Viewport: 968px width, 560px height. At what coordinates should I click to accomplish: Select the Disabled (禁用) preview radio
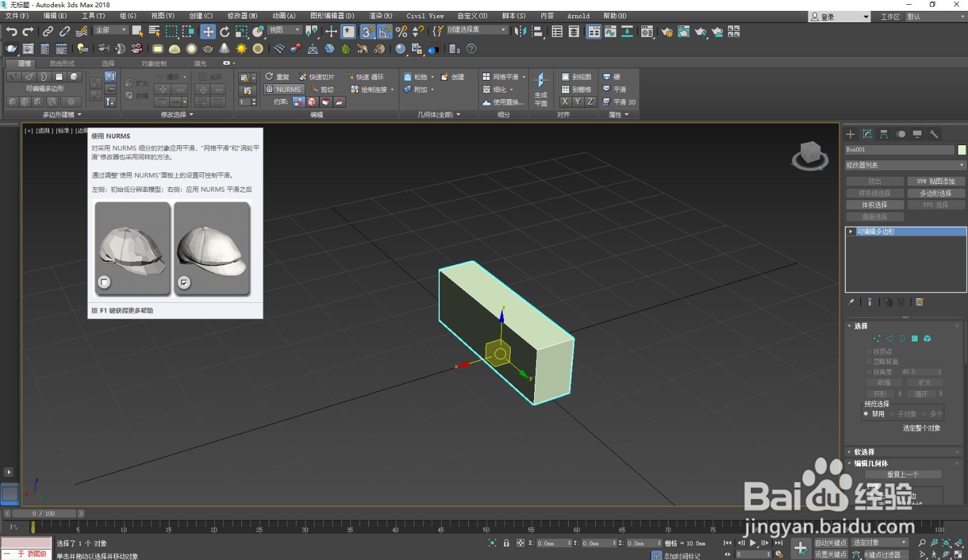coord(866,414)
